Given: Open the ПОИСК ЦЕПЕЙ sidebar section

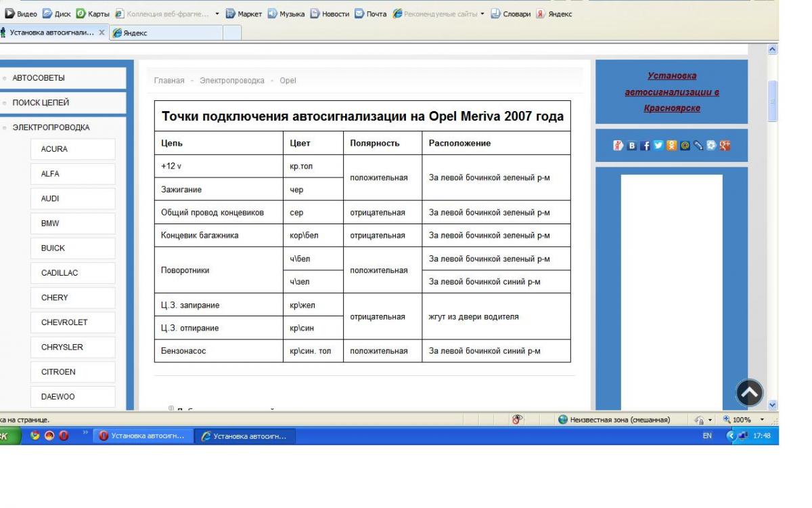Looking at the screenshot, I should [62, 103].
